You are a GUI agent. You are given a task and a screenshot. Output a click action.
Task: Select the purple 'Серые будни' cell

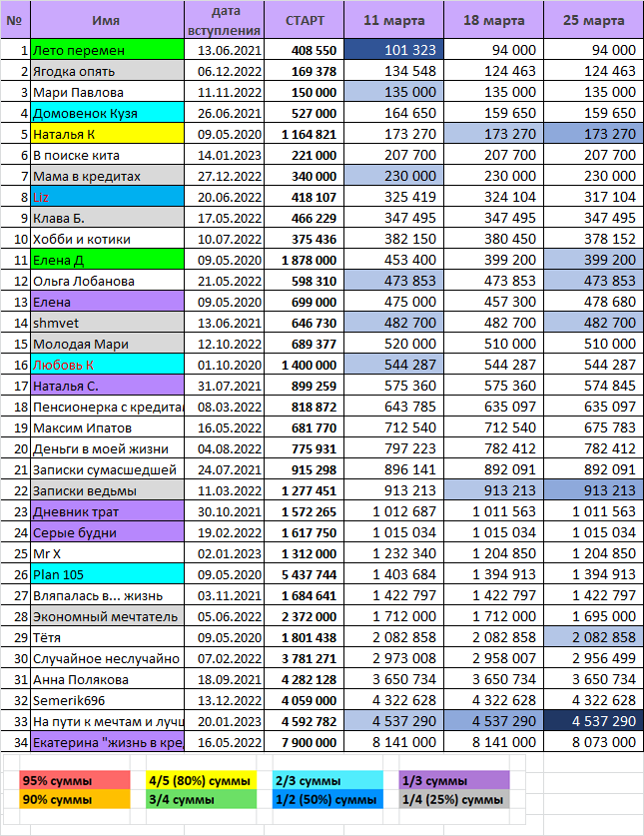click(x=107, y=532)
